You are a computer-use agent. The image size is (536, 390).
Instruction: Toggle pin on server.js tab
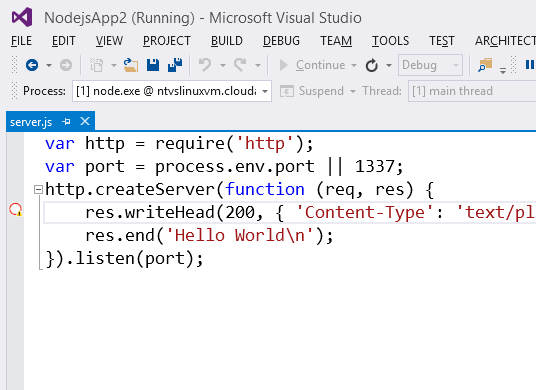point(66,121)
